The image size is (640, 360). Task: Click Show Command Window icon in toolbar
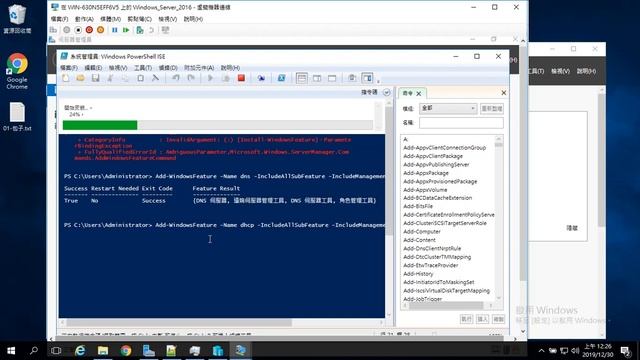[x=352, y=78]
